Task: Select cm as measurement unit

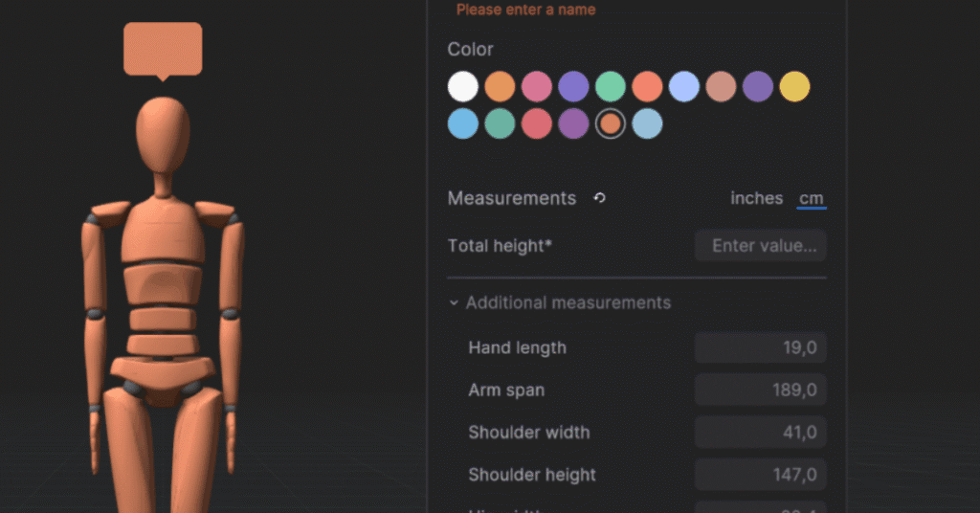Action: [x=812, y=198]
